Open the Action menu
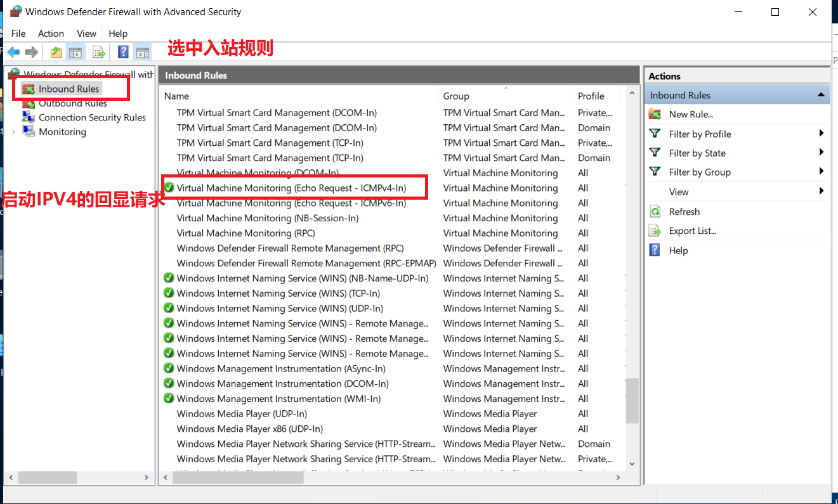 (51, 34)
